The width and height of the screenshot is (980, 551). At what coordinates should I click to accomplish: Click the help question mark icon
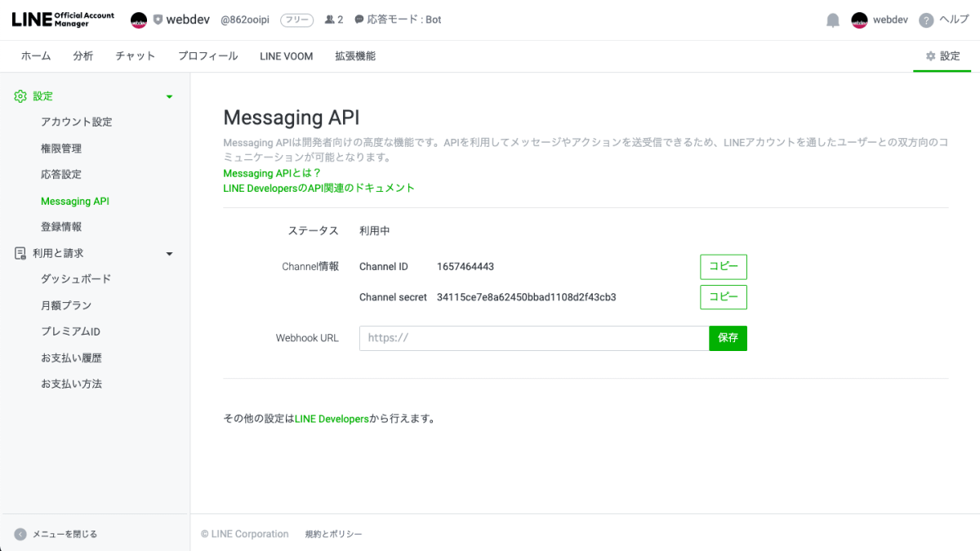point(926,20)
